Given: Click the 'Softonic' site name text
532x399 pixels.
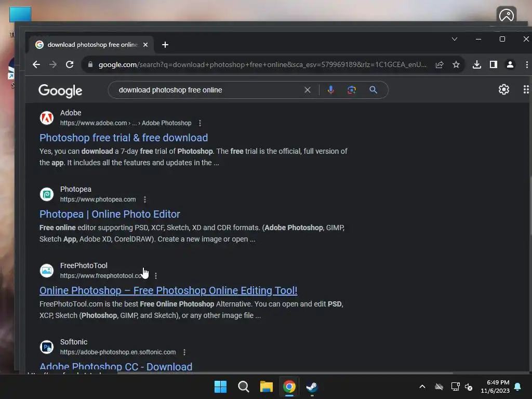Looking at the screenshot, I should [x=74, y=342].
